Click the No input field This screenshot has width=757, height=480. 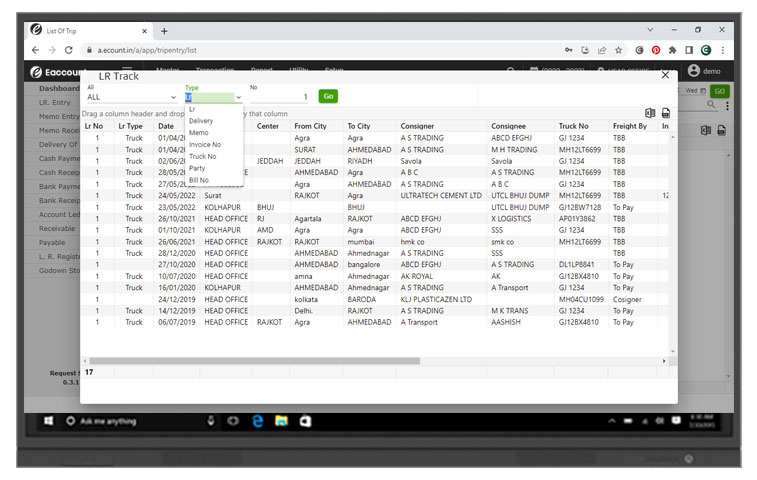tap(279, 97)
